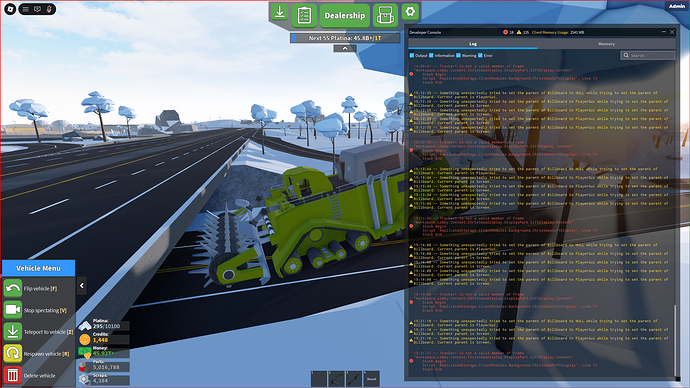Click the Scraps gear icon

tap(84, 380)
